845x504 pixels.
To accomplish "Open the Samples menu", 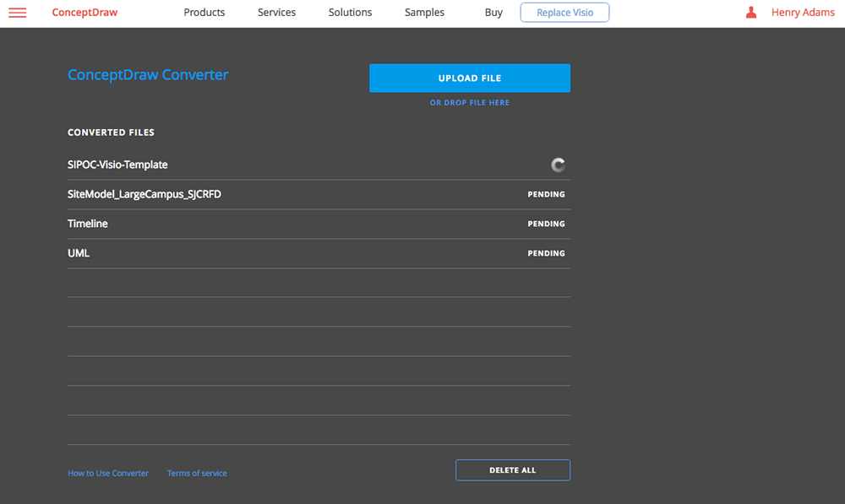I will [425, 13].
